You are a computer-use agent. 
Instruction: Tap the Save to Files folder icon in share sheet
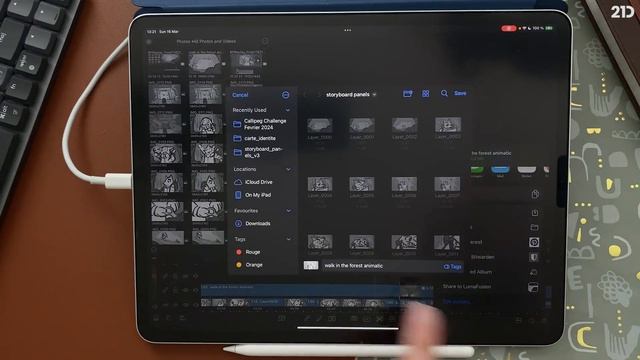[x=534, y=228]
